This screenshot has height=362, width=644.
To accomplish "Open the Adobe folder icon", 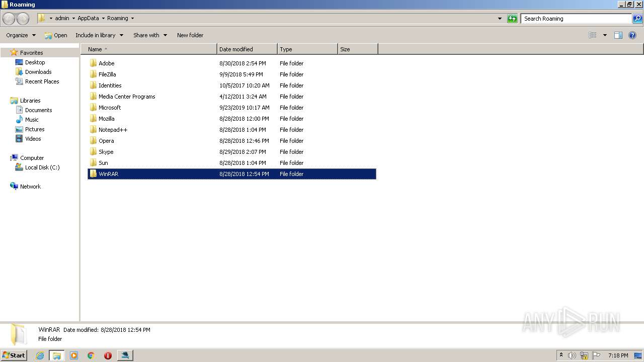I will (93, 63).
